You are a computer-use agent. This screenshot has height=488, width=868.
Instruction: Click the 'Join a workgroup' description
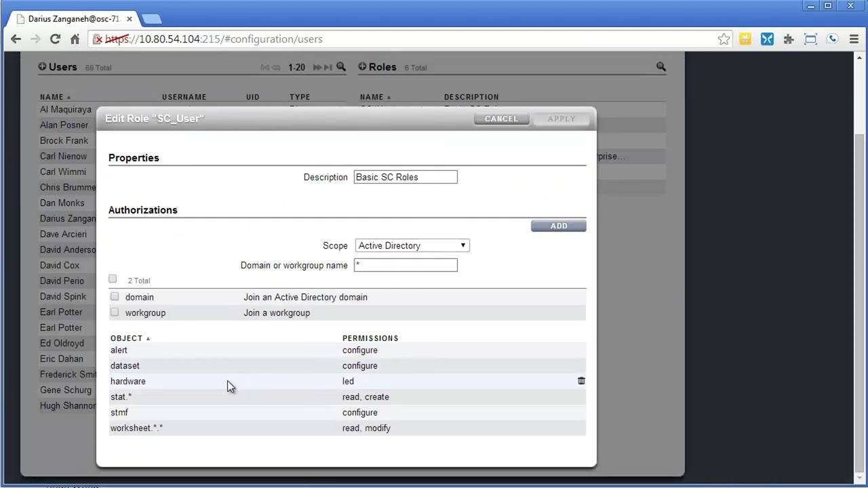pos(277,312)
